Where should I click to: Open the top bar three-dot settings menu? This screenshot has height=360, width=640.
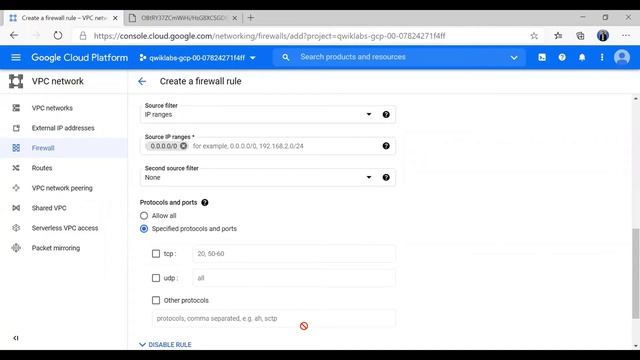602,58
